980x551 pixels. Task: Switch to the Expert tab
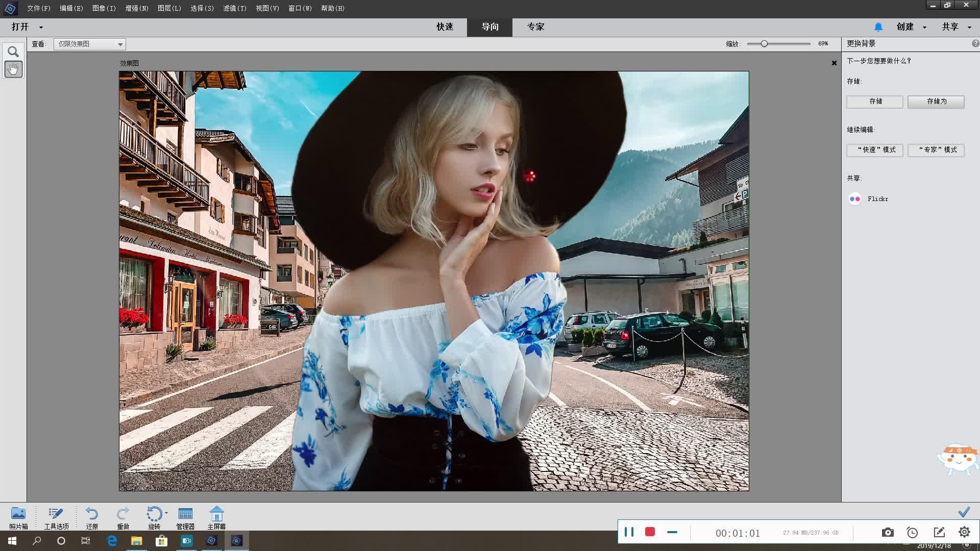(x=535, y=27)
